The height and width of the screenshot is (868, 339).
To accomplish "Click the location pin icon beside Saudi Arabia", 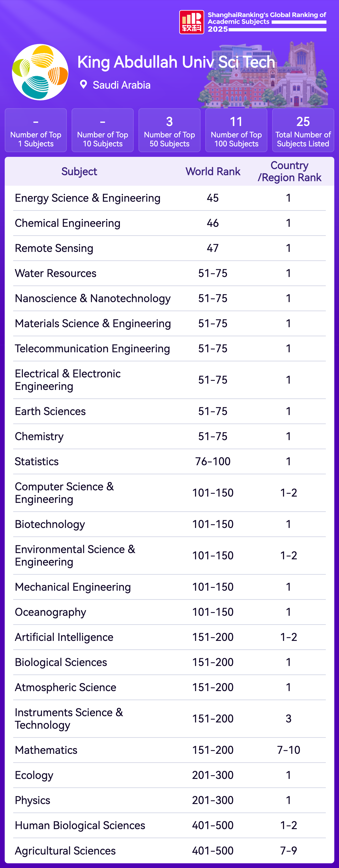I will pos(83,85).
